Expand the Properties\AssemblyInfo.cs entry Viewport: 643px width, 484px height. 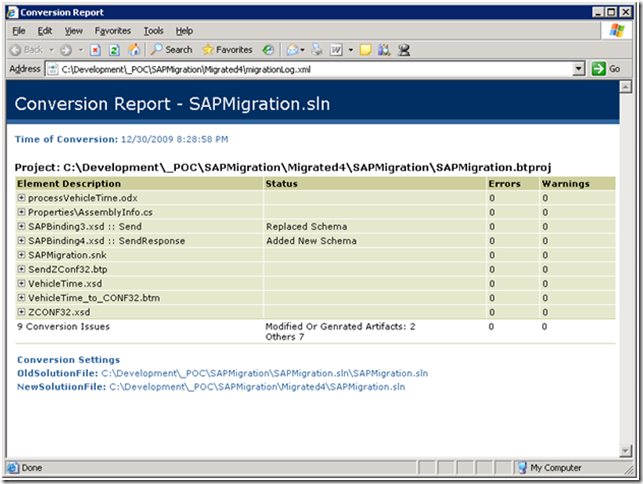21,213
